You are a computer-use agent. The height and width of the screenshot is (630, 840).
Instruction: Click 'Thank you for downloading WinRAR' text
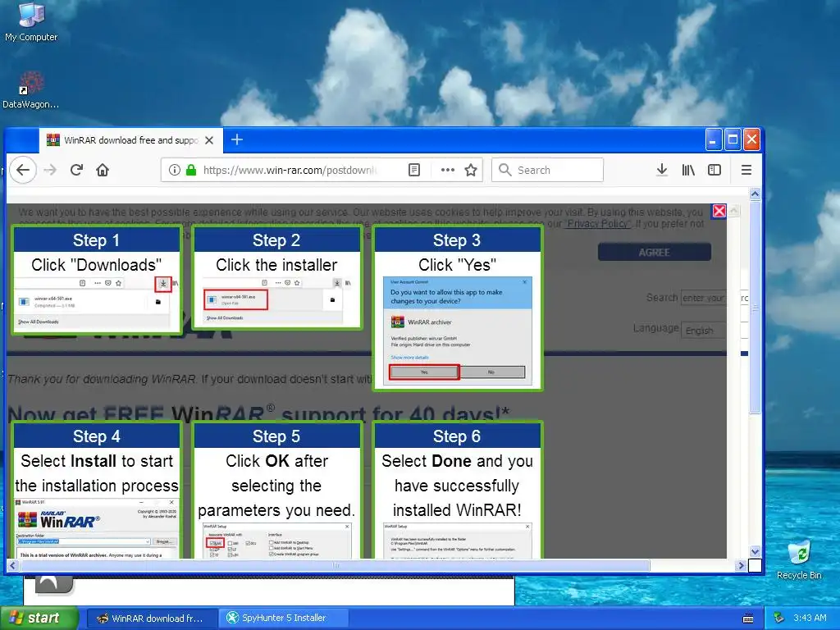tap(103, 379)
